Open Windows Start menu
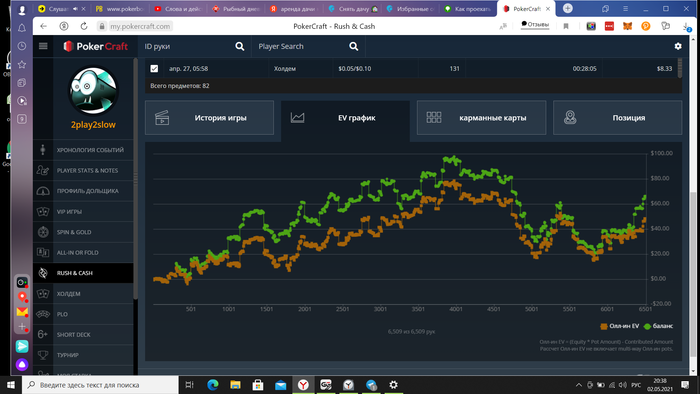This screenshot has height=394, width=700. coord(11,385)
